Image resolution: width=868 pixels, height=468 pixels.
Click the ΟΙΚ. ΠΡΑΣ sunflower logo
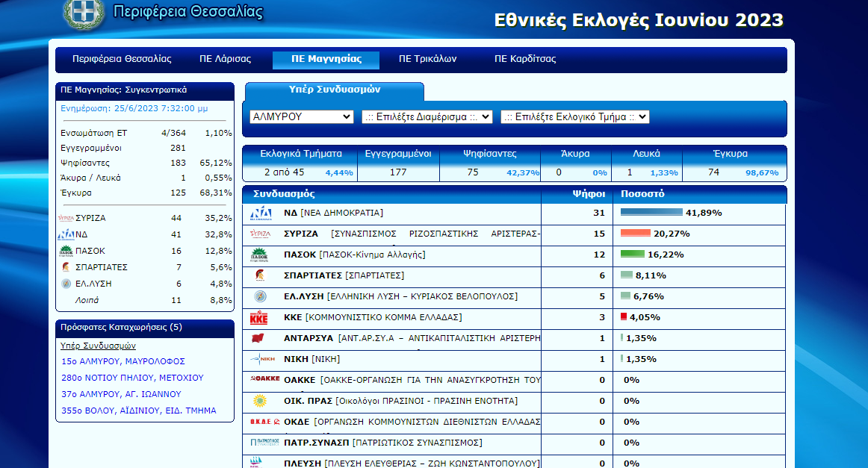point(258,402)
